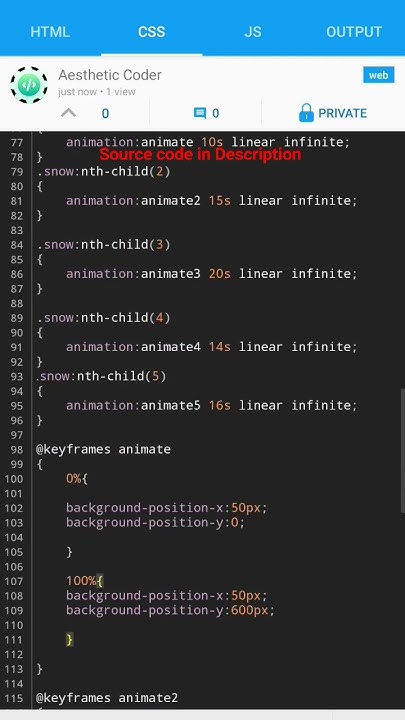The height and width of the screenshot is (720, 405).
Task: Show the OUTPUT tab
Action: click(x=354, y=32)
